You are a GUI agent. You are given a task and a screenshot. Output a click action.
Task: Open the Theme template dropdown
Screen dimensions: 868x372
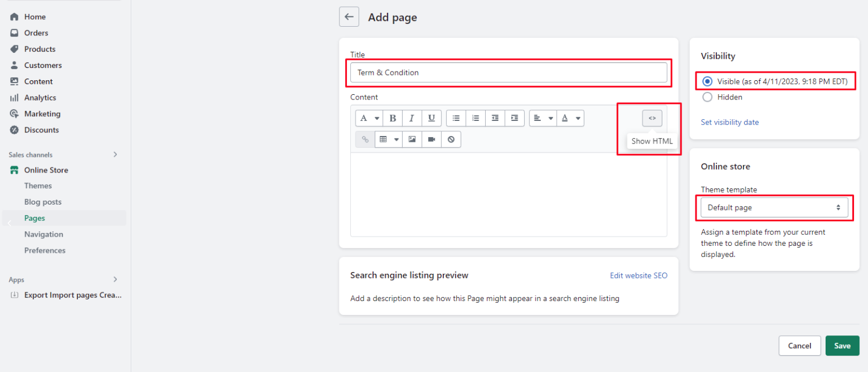[774, 208]
